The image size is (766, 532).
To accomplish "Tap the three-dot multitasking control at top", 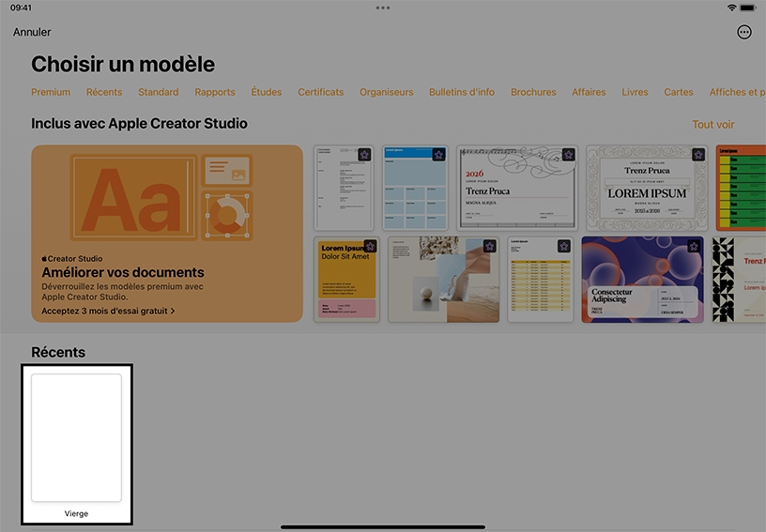I will coord(383,8).
